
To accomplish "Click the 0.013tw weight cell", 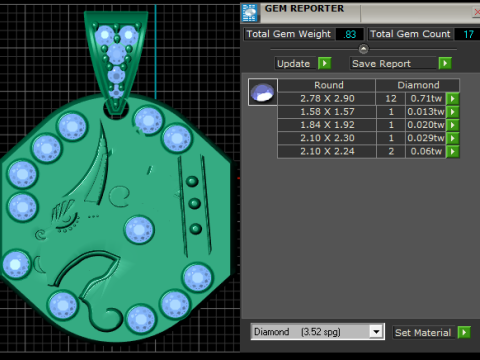I will 426,112.
